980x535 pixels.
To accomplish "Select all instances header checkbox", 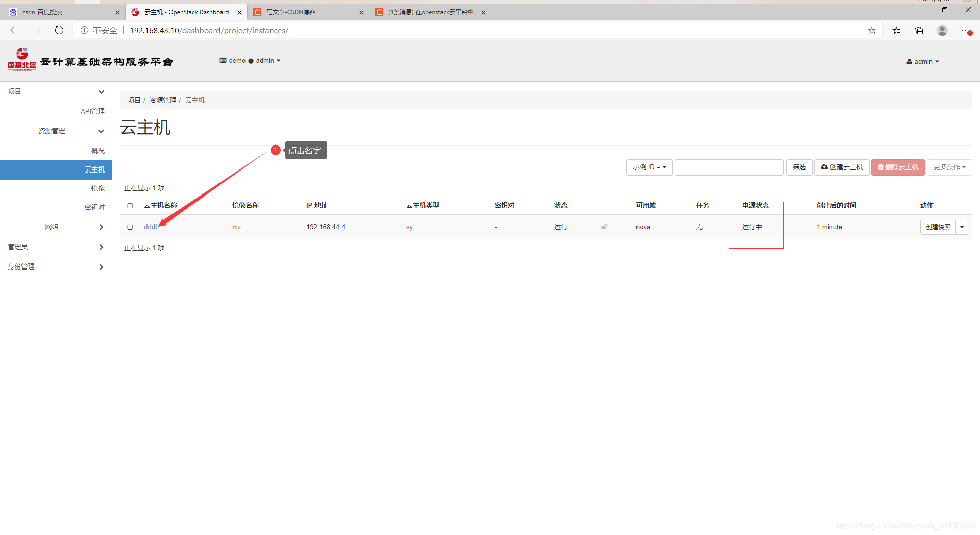I will click(x=130, y=206).
